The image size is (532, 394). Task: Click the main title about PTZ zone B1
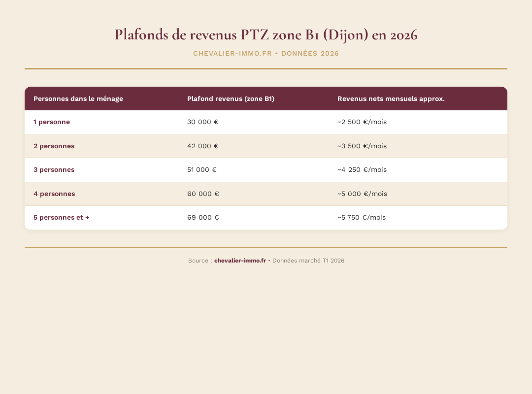(x=266, y=34)
